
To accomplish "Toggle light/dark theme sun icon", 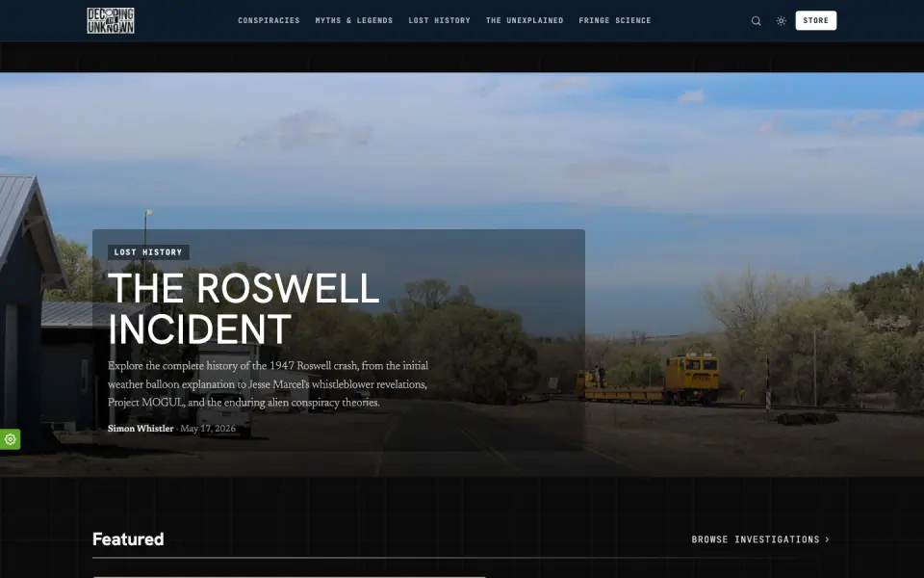I will [781, 20].
